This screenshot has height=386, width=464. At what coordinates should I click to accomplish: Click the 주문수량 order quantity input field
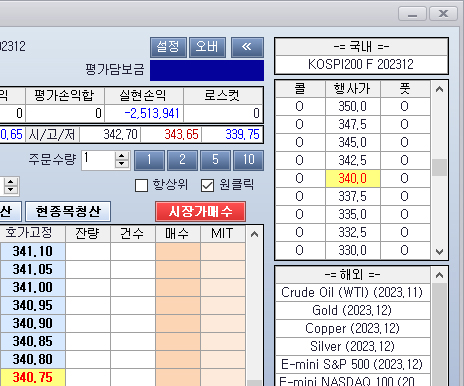99,160
